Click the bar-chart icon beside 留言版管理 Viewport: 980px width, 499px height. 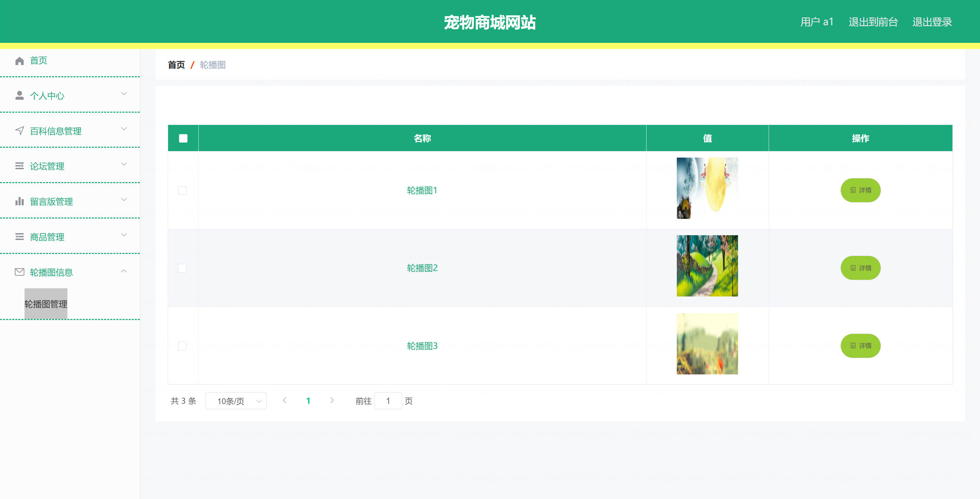click(x=19, y=202)
